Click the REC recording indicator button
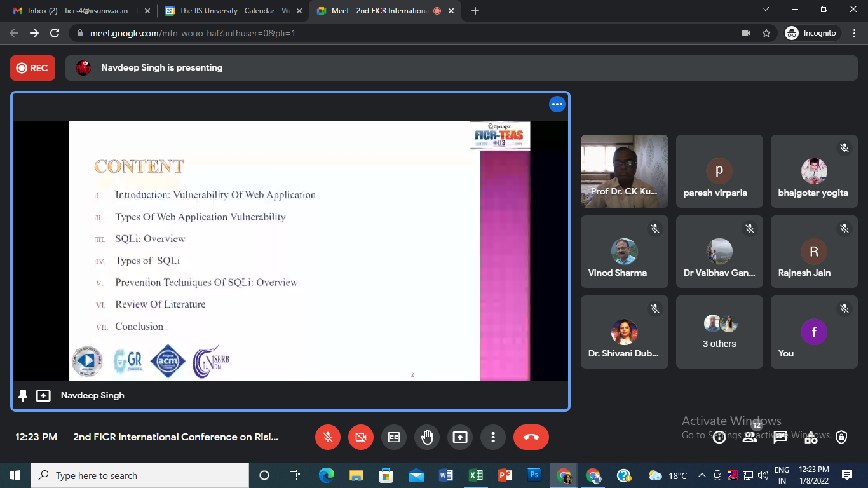The height and width of the screenshot is (488, 868). coord(32,68)
